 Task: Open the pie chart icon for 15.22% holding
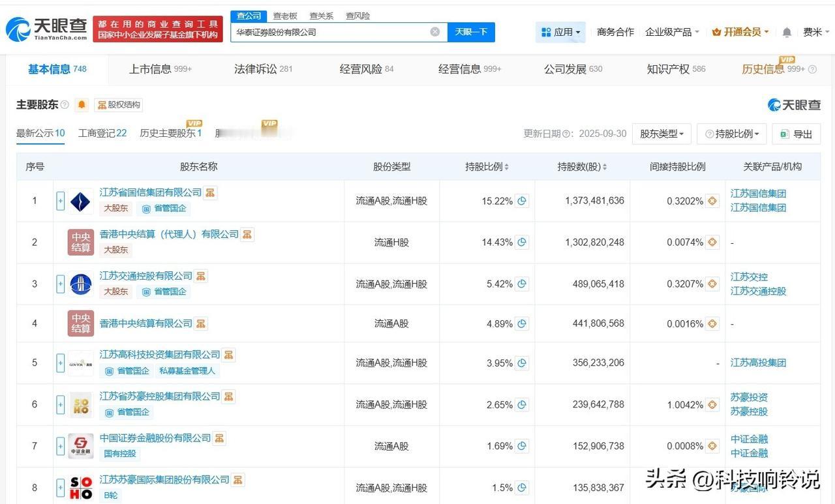(522, 201)
